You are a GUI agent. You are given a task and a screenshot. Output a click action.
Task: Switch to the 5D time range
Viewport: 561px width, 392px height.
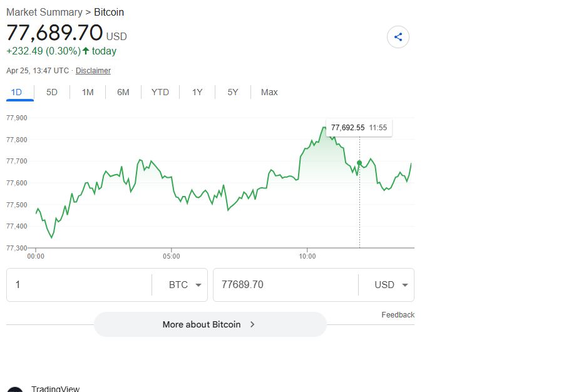click(52, 92)
